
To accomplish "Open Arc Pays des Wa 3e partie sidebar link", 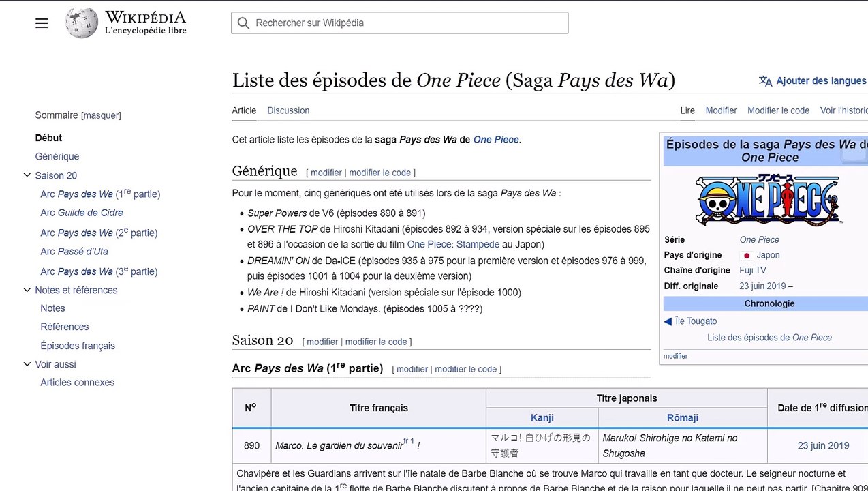I will (x=99, y=271).
